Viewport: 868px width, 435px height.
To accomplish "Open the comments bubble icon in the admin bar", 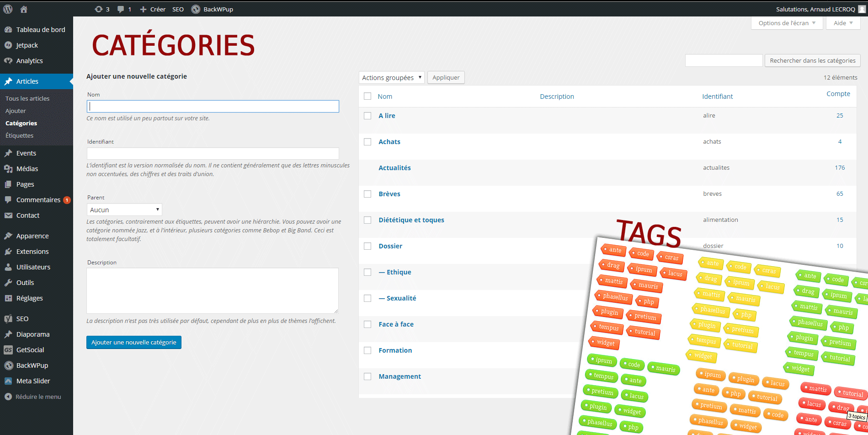I will [x=121, y=9].
